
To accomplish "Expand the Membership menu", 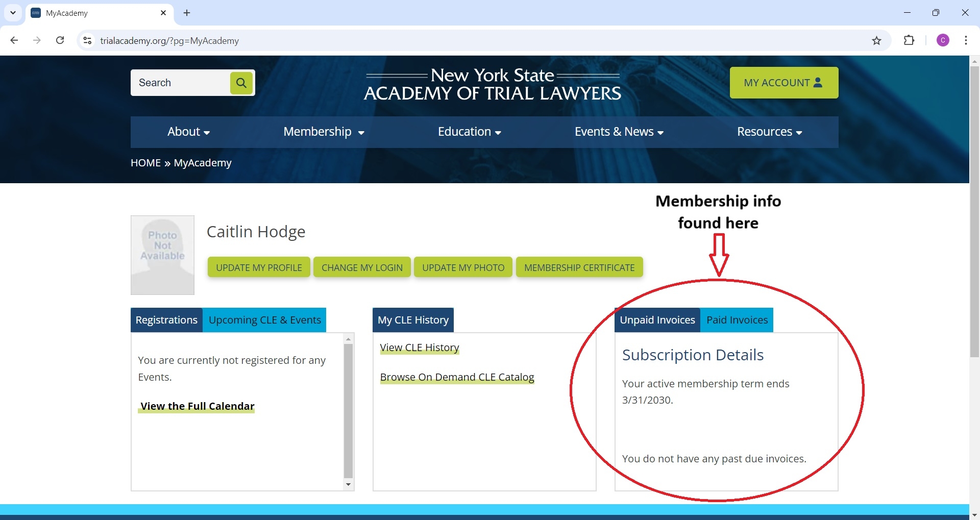I will coord(324,132).
